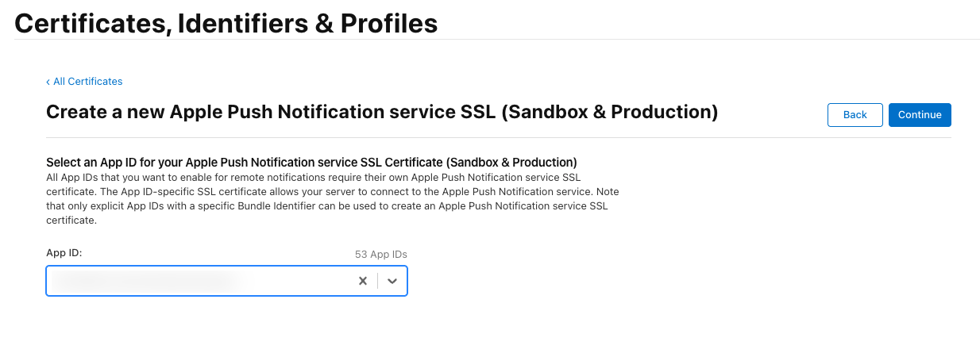
Task: Expand the App ID dropdown chevron
Action: 392,281
